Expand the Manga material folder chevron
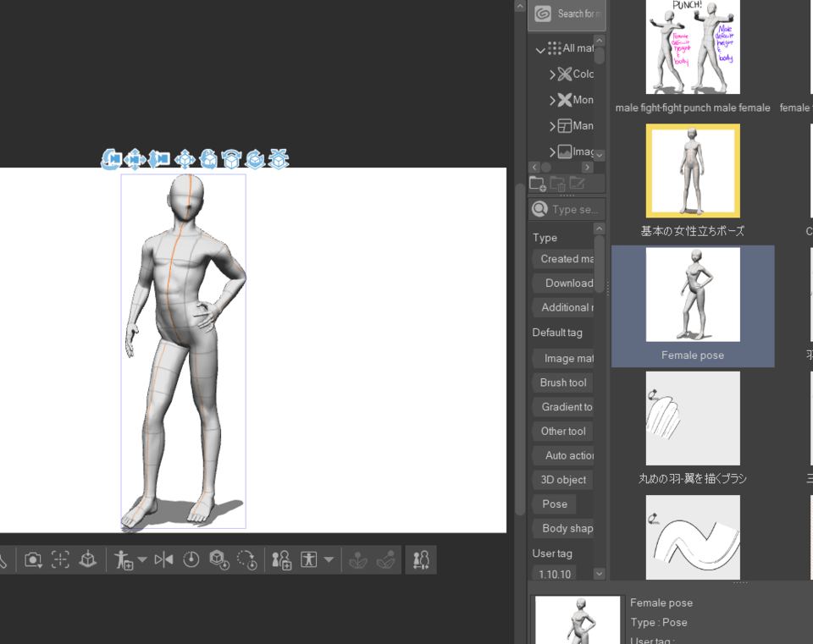The width and height of the screenshot is (813, 644). (x=552, y=126)
